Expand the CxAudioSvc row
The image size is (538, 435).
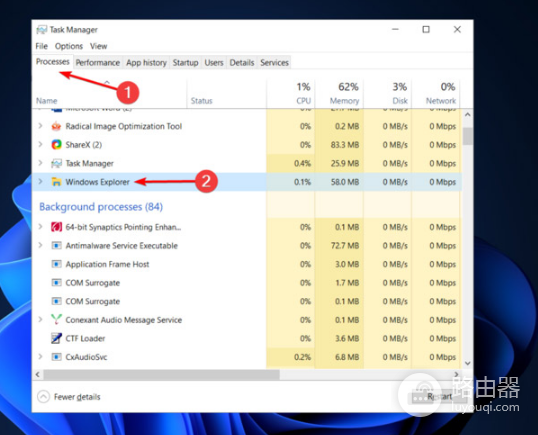click(40, 356)
